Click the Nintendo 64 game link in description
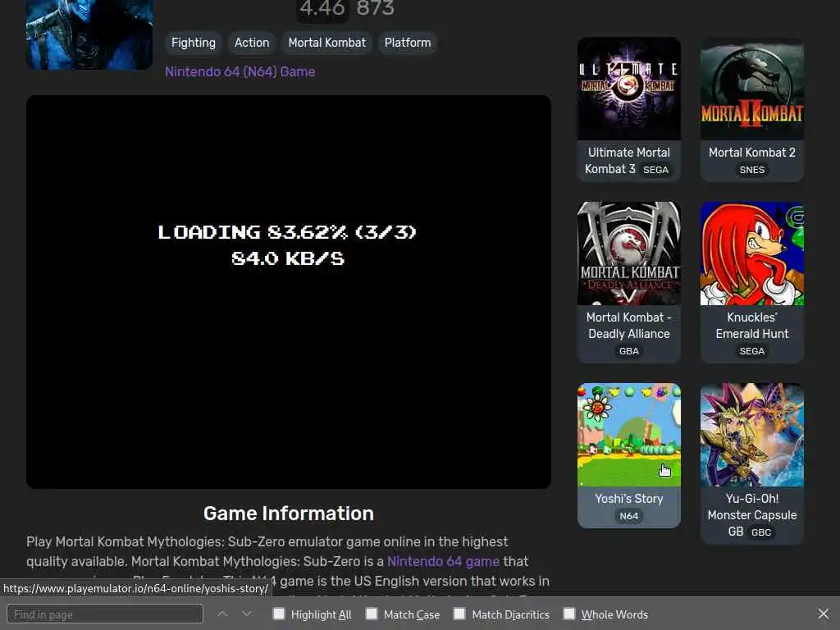 (443, 561)
